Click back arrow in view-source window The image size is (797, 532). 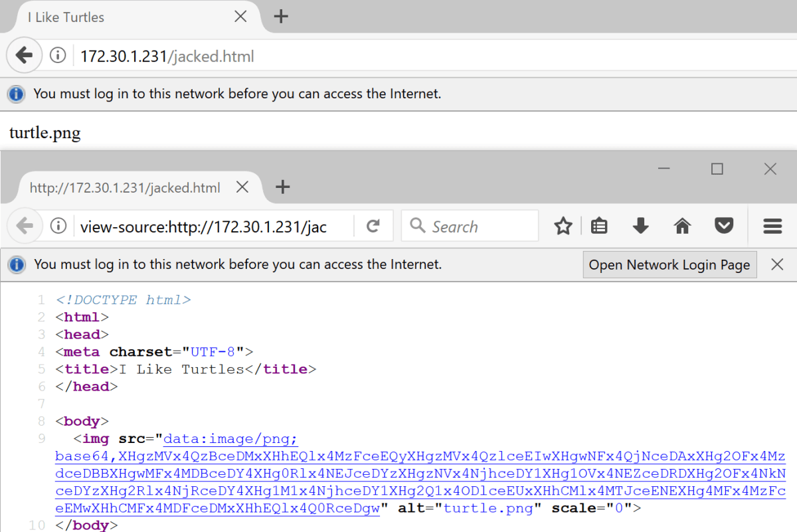[25, 226]
